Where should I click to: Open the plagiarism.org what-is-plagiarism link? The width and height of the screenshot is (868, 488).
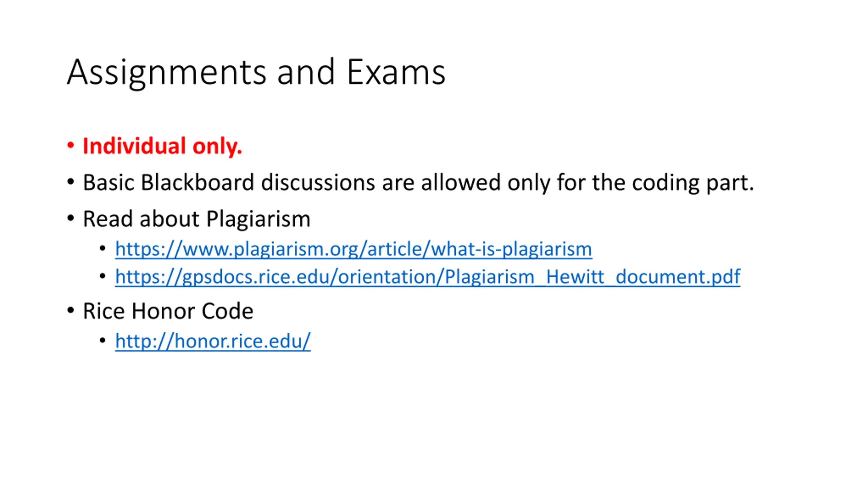tap(354, 249)
